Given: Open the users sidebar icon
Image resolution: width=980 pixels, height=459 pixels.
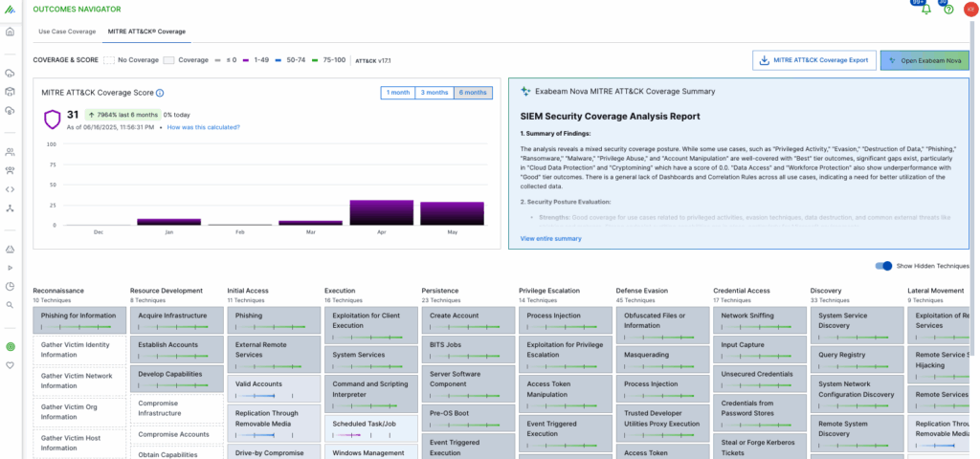Looking at the screenshot, I should click(10, 152).
